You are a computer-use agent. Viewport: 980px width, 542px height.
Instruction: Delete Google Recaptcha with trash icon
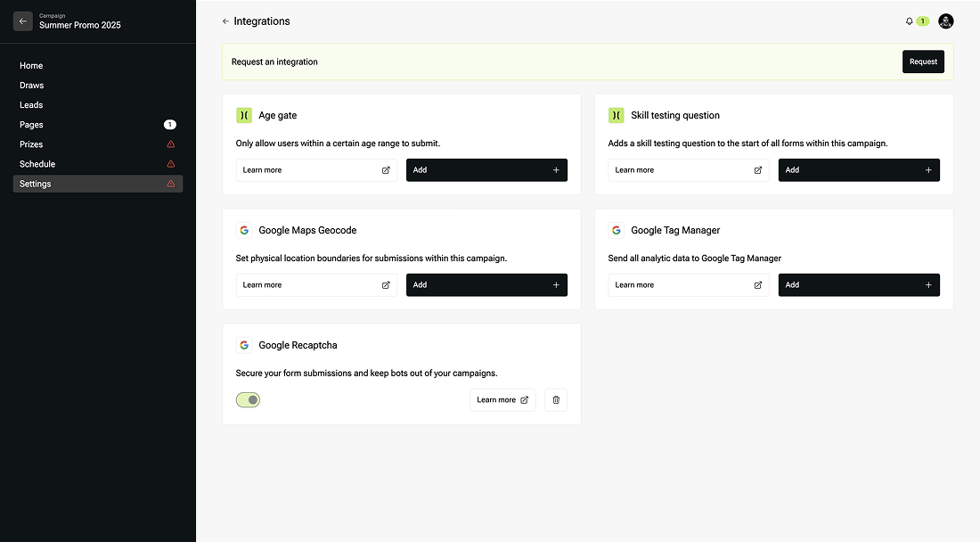click(x=556, y=400)
